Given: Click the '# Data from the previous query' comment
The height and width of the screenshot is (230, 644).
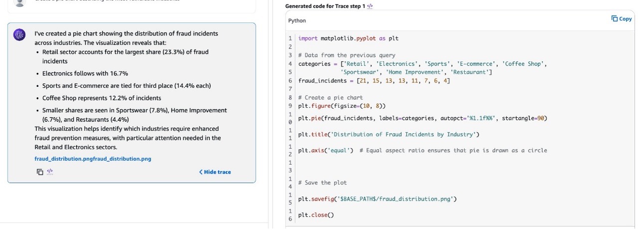Looking at the screenshot, I should [346, 55].
